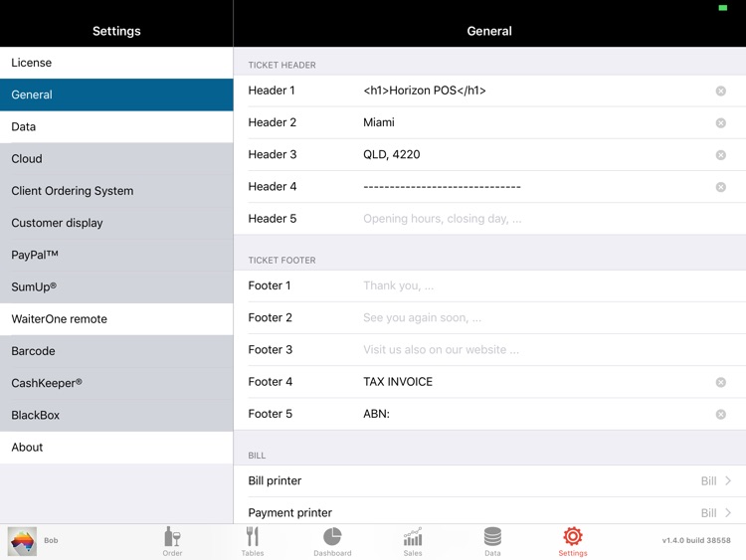Screen dimensions: 746x560
Task: Open Cloud settings
Action: pos(116,159)
